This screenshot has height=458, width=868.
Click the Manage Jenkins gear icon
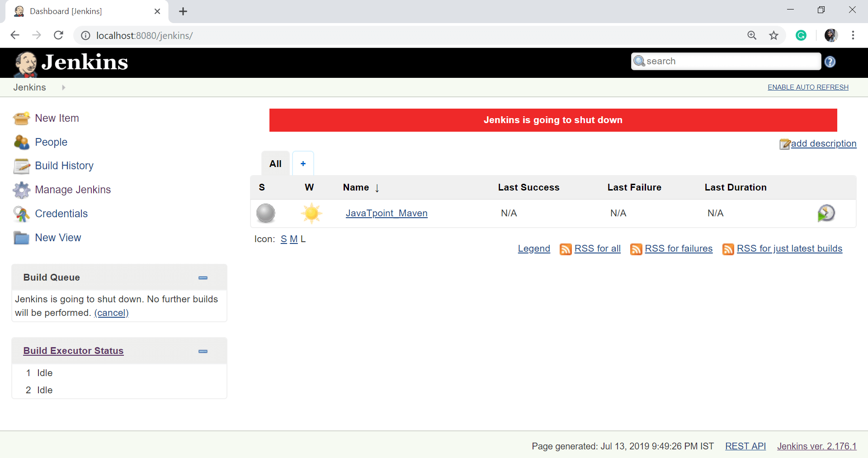point(21,190)
